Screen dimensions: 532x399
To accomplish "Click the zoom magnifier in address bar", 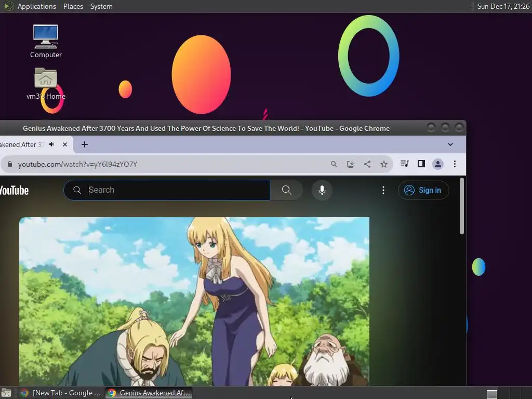I will click(334, 164).
